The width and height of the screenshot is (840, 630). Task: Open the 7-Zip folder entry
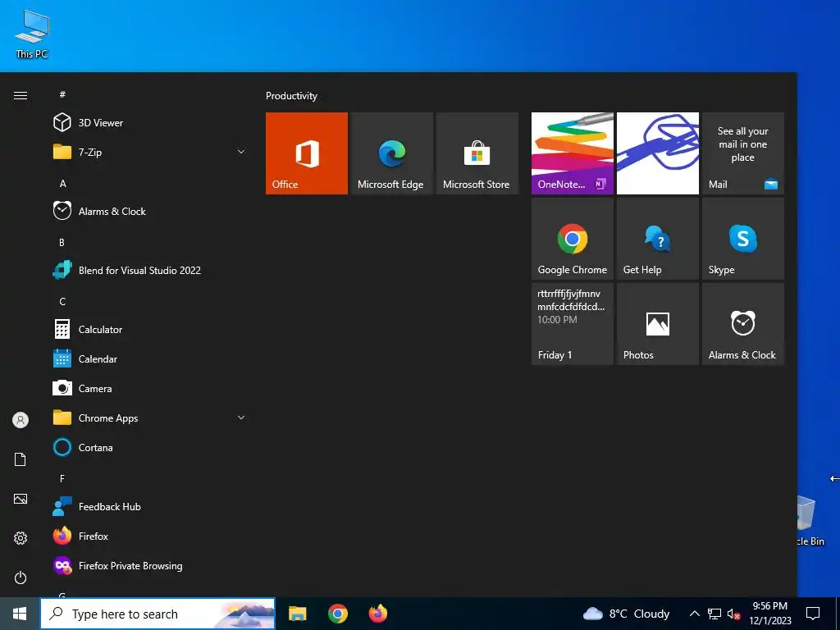(149, 152)
